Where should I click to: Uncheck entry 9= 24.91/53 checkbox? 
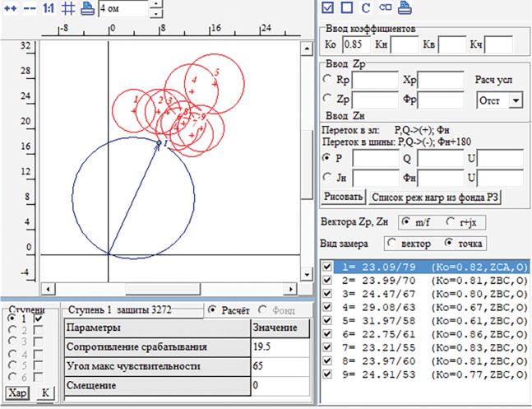327,374
